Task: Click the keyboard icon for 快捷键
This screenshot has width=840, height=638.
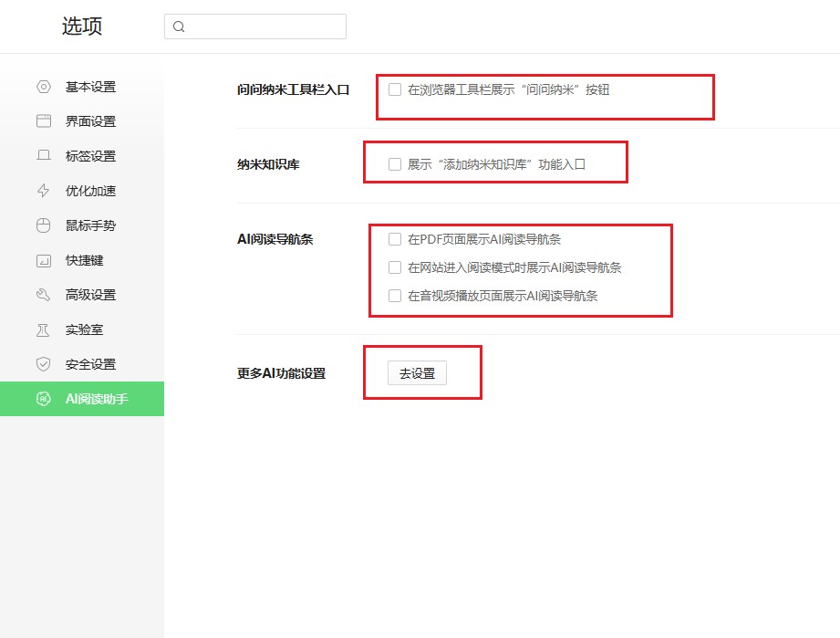Action: [43, 260]
